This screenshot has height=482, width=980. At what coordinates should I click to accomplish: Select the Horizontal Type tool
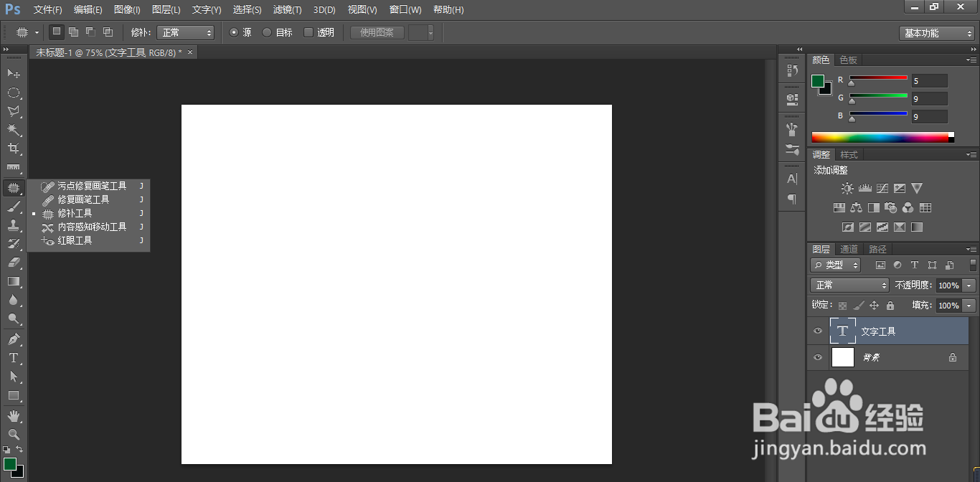pos(14,358)
